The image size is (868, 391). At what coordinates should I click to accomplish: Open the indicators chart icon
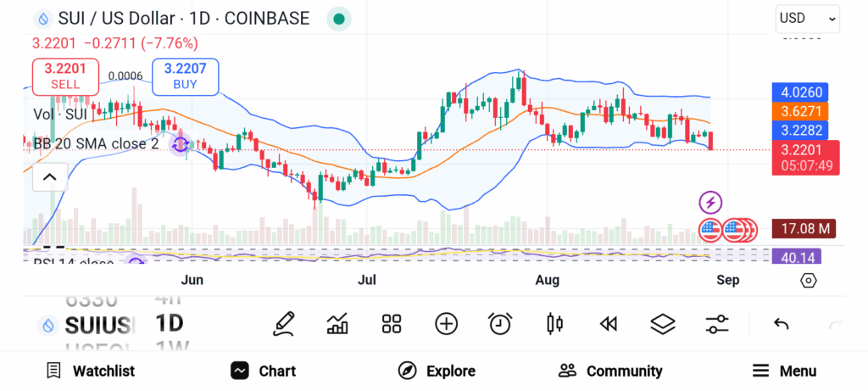click(337, 323)
